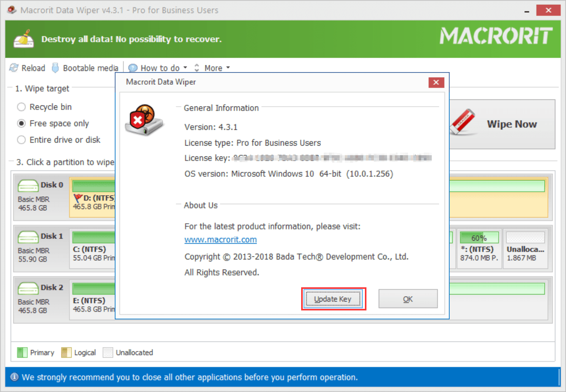
Task: Click the Wipe Now eraser icon
Action: click(462, 122)
